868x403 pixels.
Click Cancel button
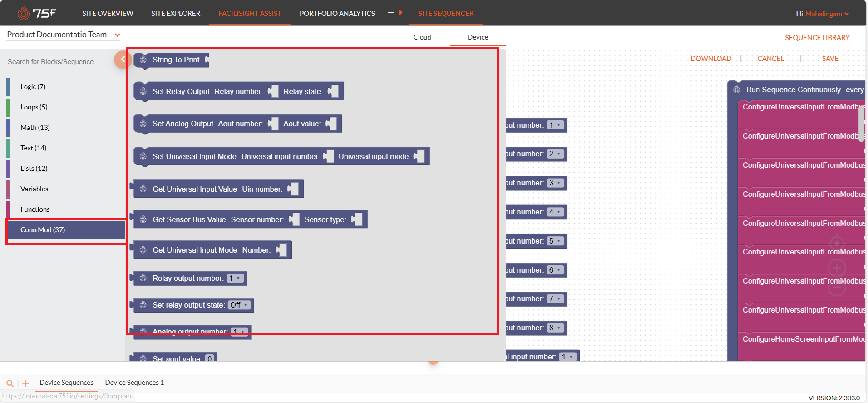click(770, 59)
